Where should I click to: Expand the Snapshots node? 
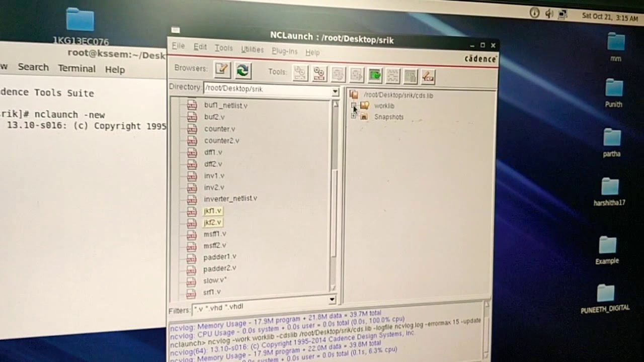(354, 116)
